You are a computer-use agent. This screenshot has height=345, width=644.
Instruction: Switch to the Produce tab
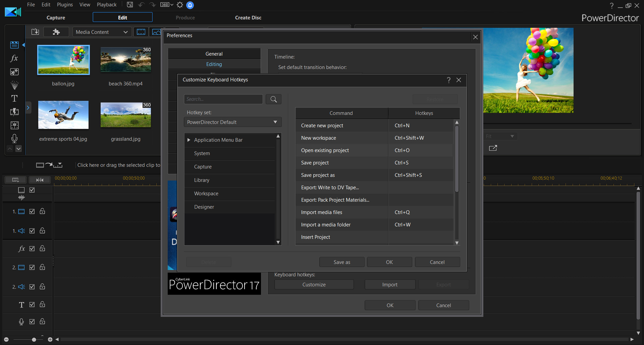185,17
